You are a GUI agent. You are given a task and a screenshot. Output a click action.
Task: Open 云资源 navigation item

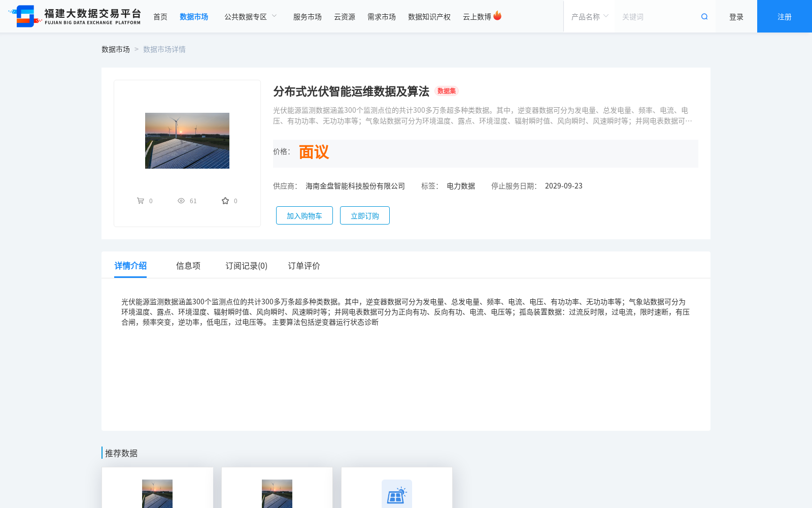pyautogui.click(x=345, y=17)
